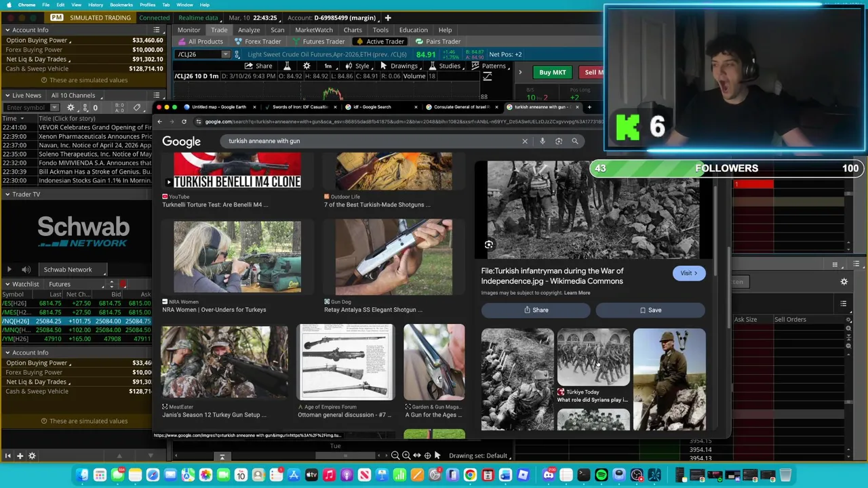Screen dimensions: 868x488
Task: Click the Google search field with turkish anneanne query
Action: pyautogui.click(x=372, y=141)
